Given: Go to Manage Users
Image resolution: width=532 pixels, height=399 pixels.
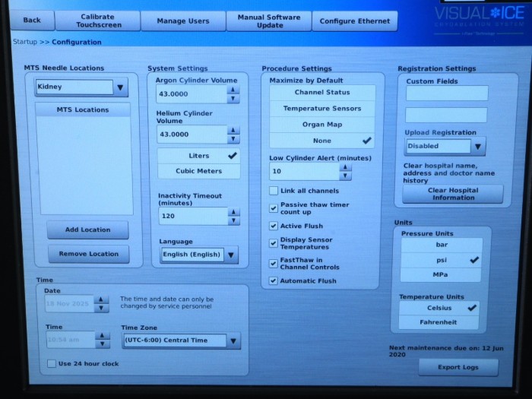Looking at the screenshot, I should [x=182, y=21].
